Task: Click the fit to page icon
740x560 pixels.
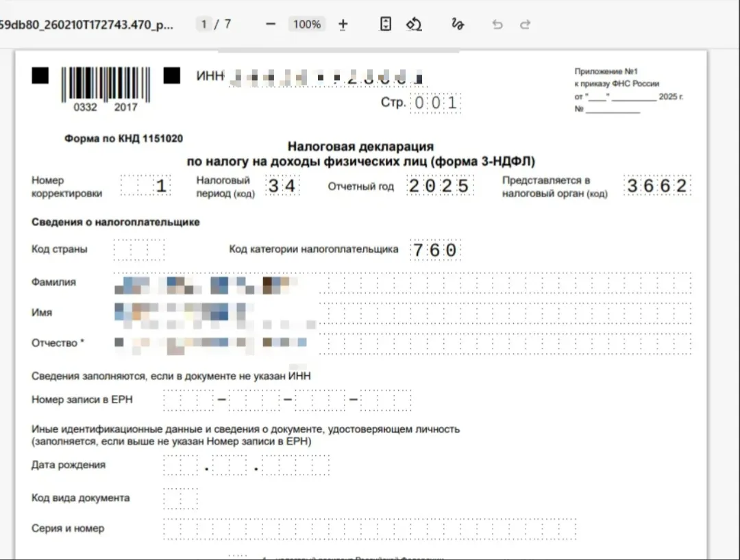Action: point(386,24)
